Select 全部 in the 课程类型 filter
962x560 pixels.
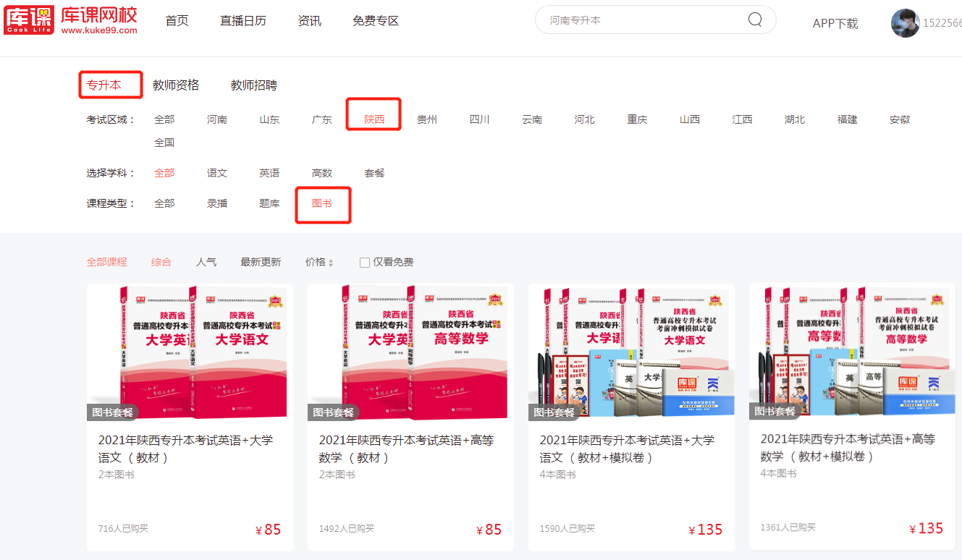[x=164, y=203]
